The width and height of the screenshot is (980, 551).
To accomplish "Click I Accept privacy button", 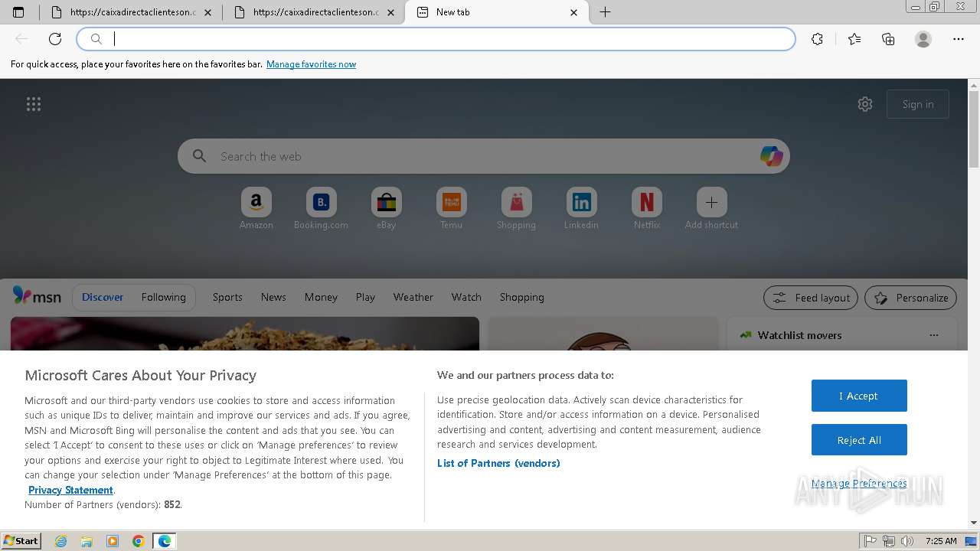I will [859, 396].
